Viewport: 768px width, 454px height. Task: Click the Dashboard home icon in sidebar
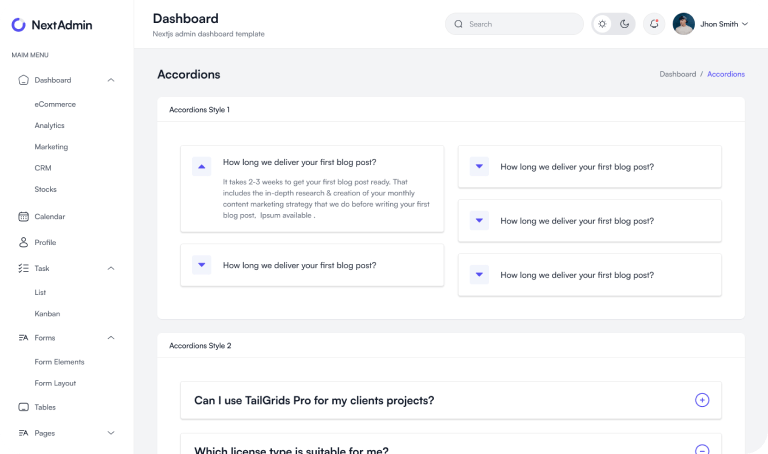24,80
